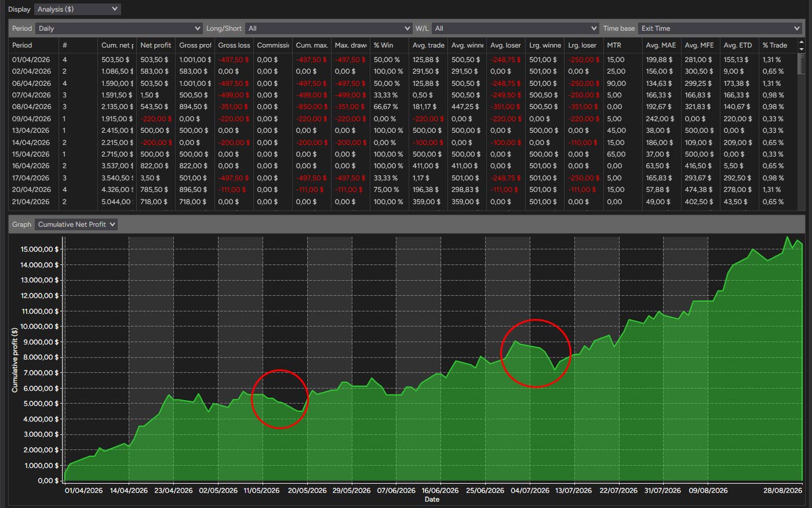Select the 16/04/2026 period row

coord(403,166)
